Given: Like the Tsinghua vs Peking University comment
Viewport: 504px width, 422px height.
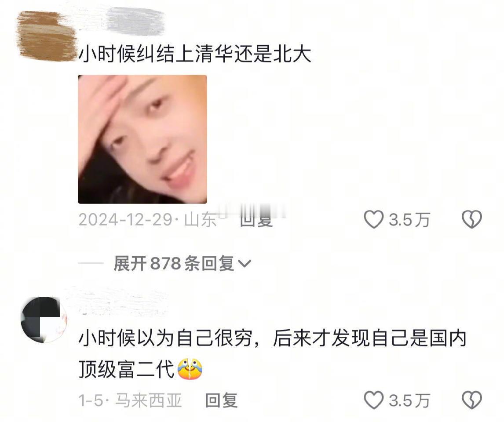Looking at the screenshot, I should tap(373, 220).
